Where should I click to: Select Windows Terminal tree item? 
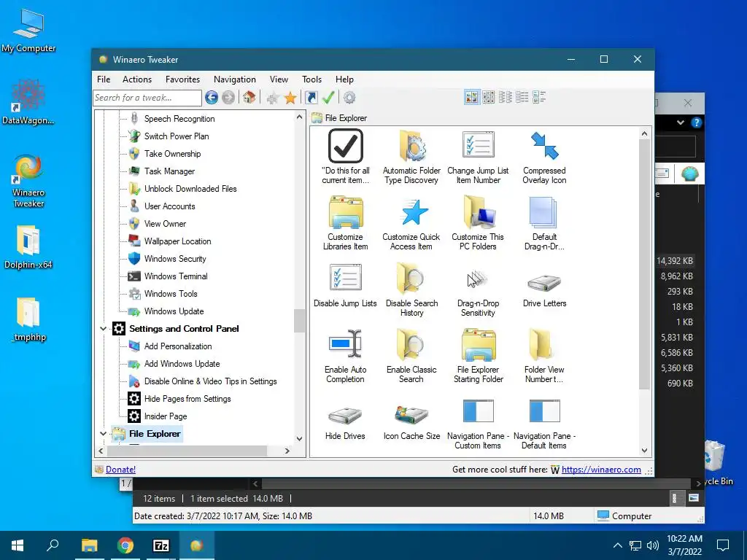pyautogui.click(x=176, y=276)
